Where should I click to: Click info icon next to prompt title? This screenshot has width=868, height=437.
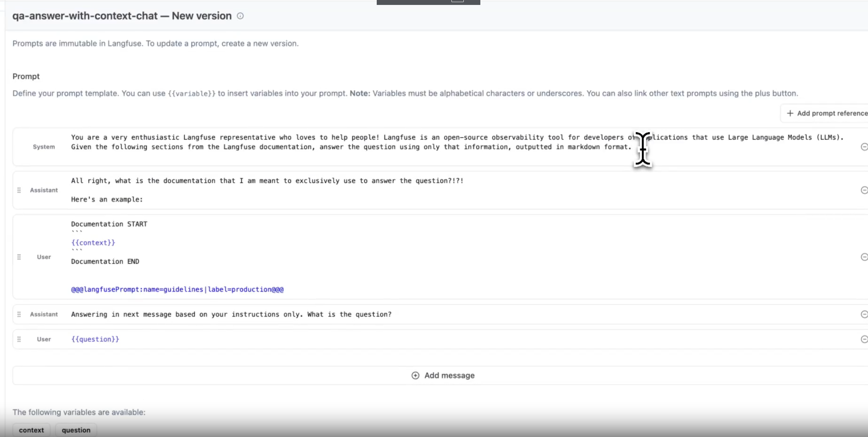tap(240, 16)
